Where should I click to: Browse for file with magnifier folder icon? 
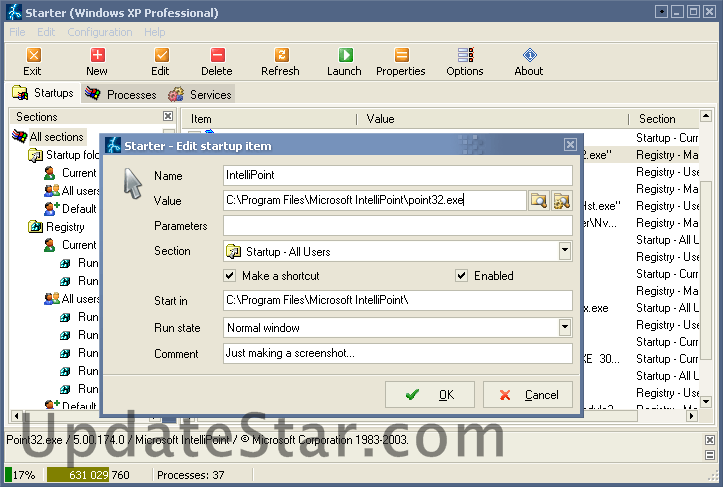click(539, 201)
